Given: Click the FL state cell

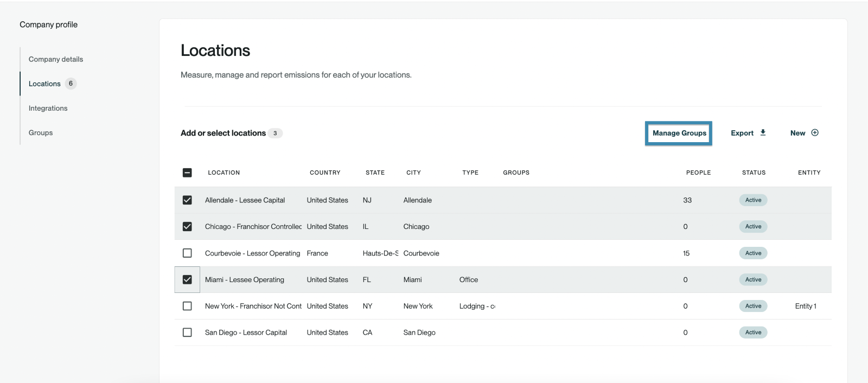Looking at the screenshot, I should [367, 280].
